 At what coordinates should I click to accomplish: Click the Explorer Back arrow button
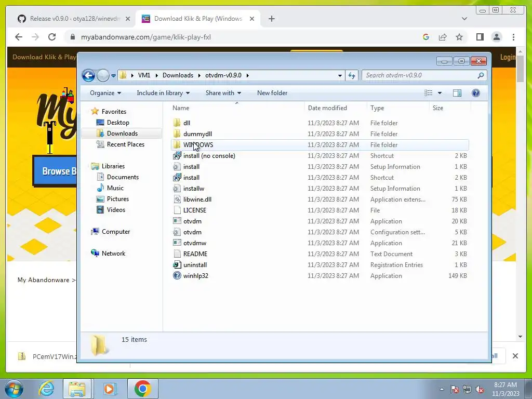pyautogui.click(x=88, y=75)
